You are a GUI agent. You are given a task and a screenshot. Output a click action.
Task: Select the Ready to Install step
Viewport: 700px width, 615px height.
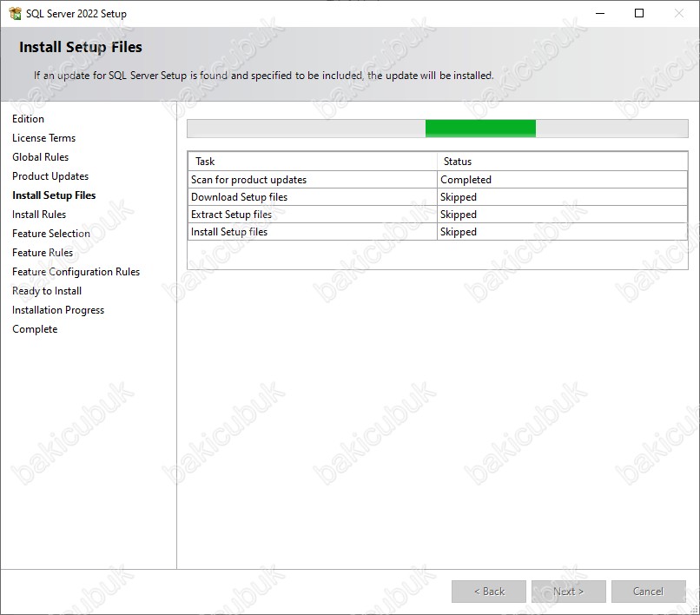pos(47,291)
